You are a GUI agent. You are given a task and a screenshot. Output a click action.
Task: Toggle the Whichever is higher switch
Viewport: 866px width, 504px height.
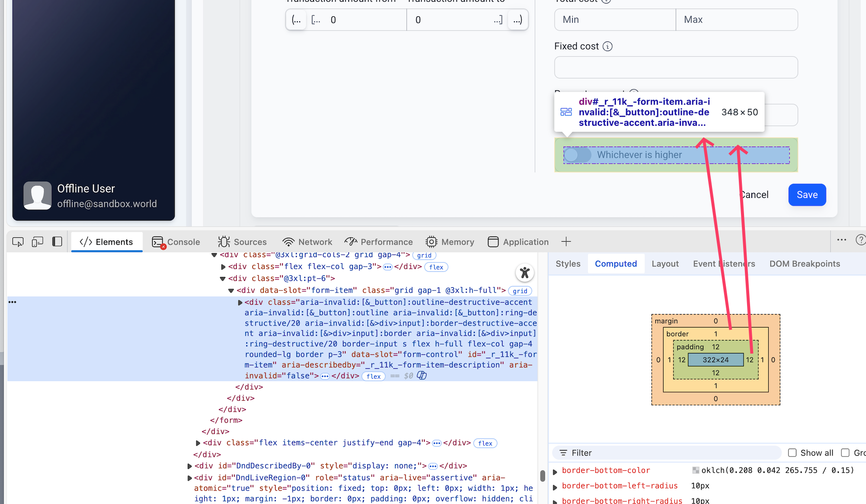[x=577, y=155]
